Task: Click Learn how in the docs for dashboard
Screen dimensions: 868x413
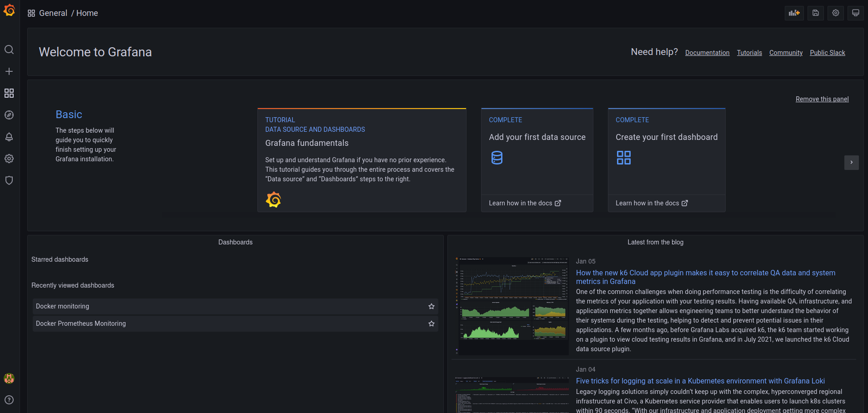Action: point(652,203)
